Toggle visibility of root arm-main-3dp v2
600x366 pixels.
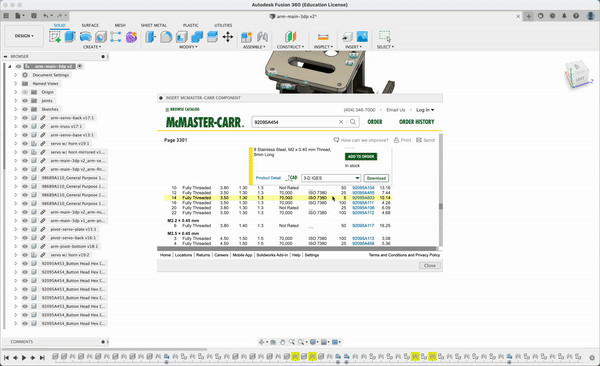click(x=18, y=66)
